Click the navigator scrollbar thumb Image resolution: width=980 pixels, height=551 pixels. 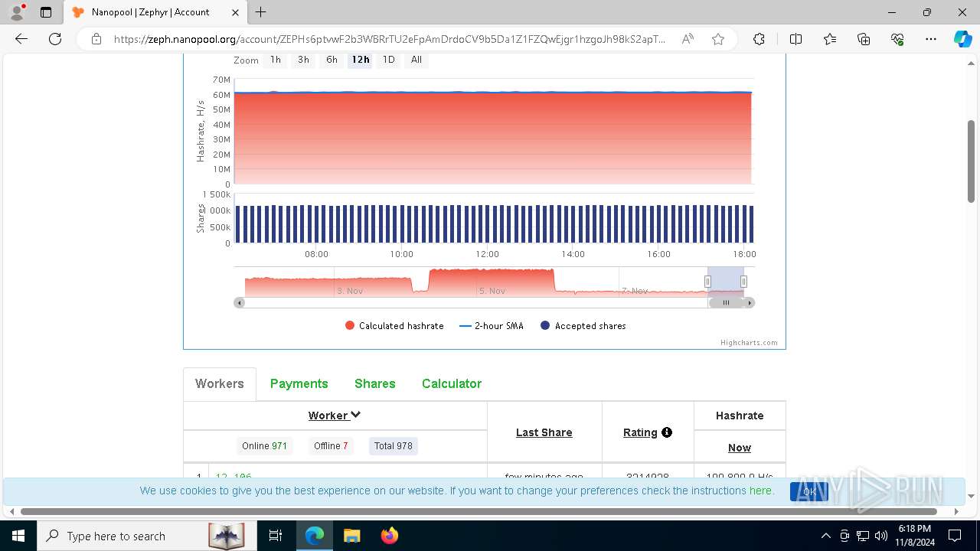(x=726, y=303)
